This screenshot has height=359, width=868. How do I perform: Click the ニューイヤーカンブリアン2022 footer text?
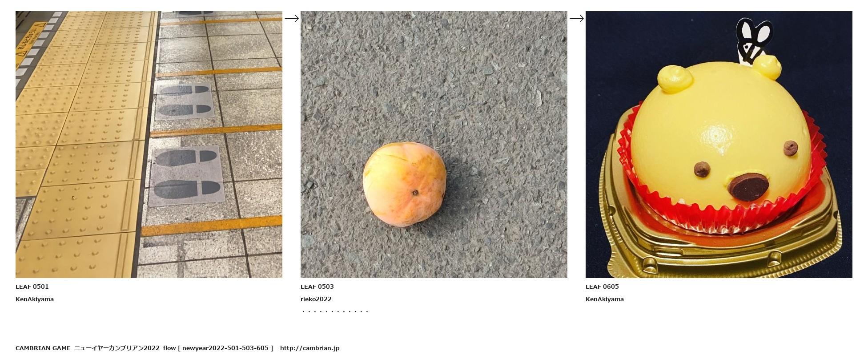tap(117, 348)
